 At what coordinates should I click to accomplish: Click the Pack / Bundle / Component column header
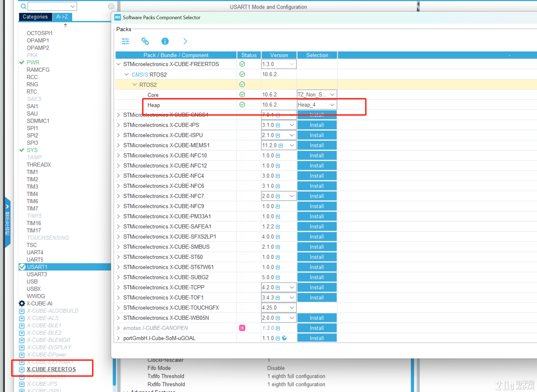click(176, 55)
